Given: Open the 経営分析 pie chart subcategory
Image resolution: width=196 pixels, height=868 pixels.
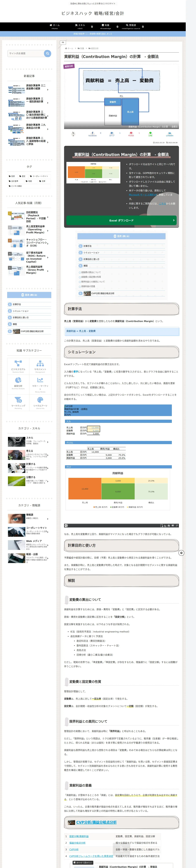Looking at the screenshot, I should [18, 380].
